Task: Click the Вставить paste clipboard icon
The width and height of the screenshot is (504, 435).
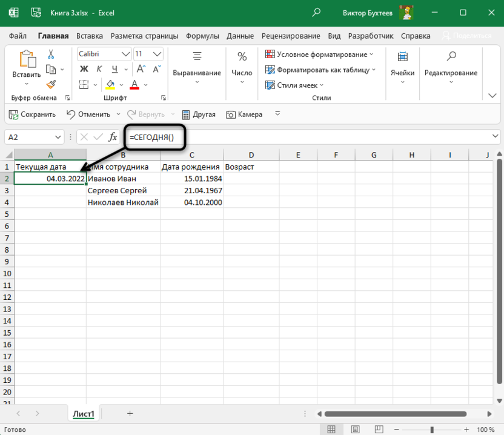Action: click(x=27, y=59)
